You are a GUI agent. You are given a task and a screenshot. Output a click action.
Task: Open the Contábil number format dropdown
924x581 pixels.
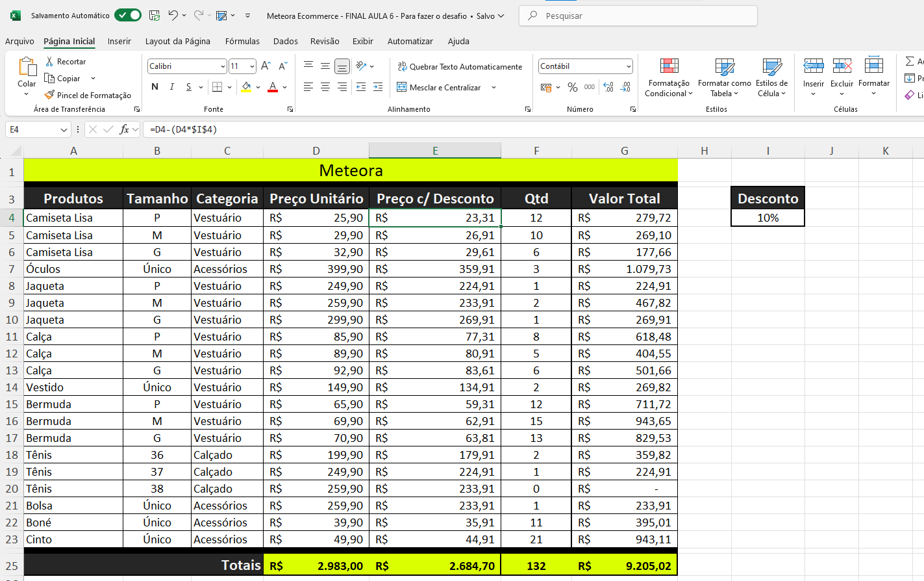(629, 66)
